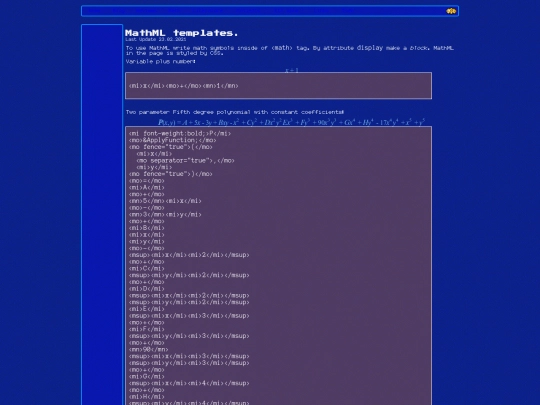The height and width of the screenshot is (405, 540).
Task: Click the '<mi>G</mi>' code line
Action: tap(147, 376)
